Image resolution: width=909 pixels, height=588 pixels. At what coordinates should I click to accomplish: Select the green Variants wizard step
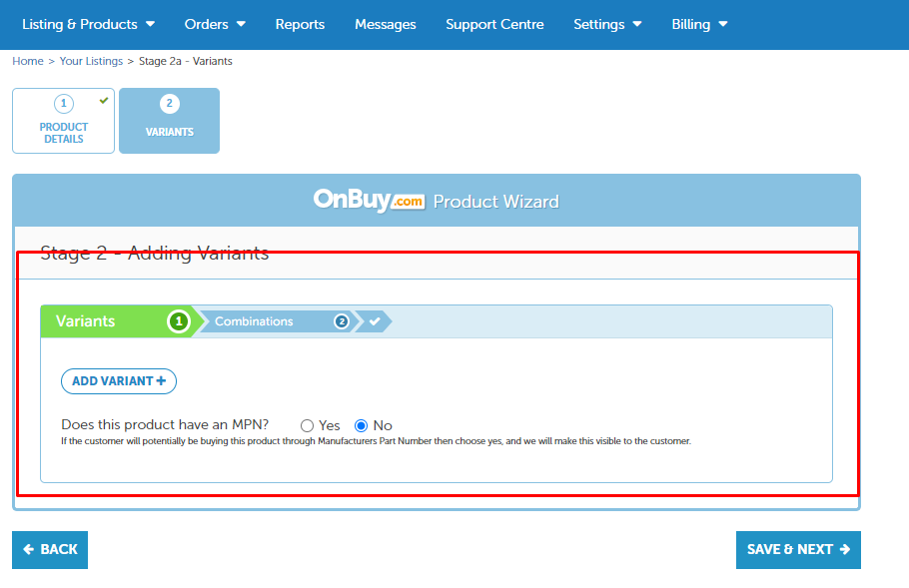click(119, 320)
